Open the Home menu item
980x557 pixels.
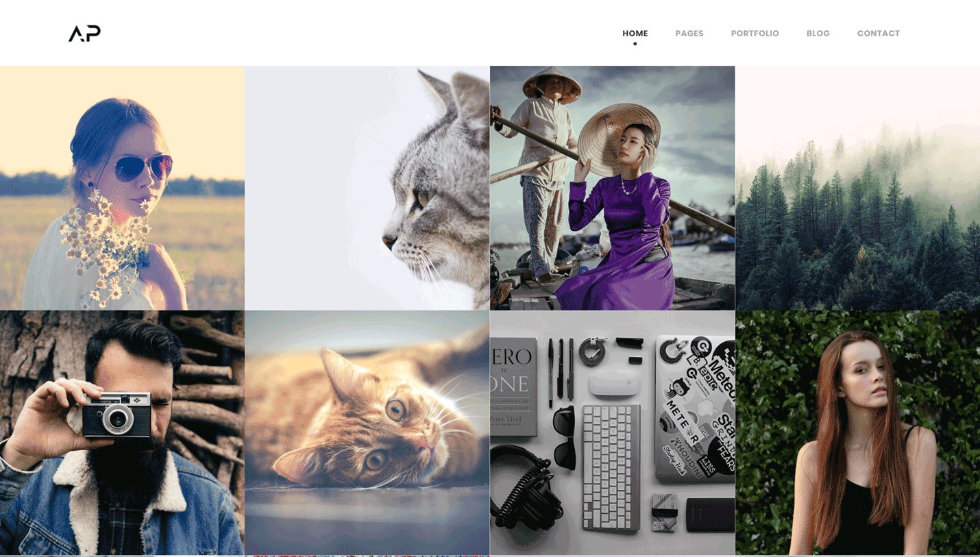(635, 33)
